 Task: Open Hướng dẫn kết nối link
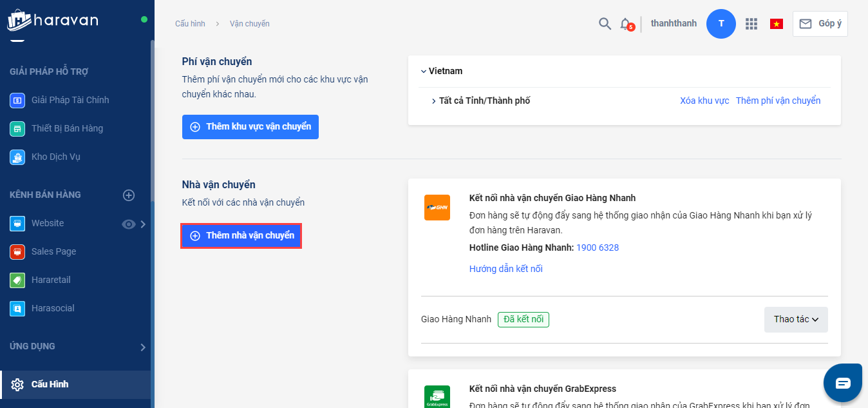click(x=506, y=269)
